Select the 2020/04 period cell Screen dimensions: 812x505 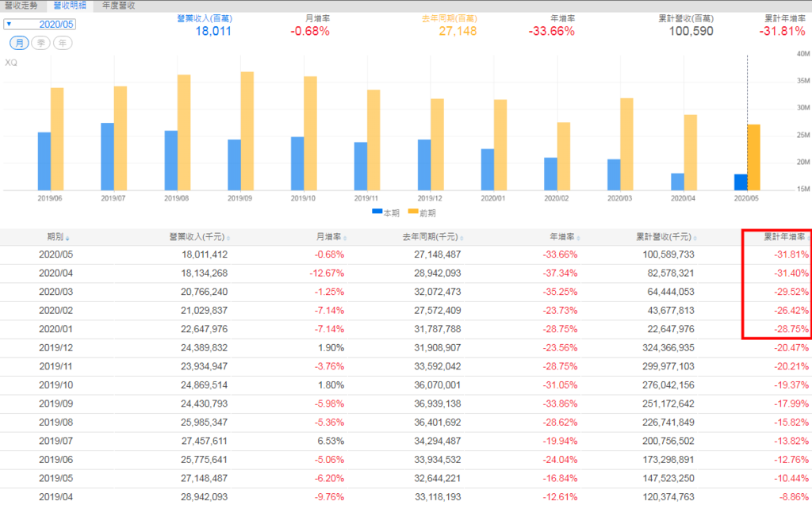[x=56, y=273]
